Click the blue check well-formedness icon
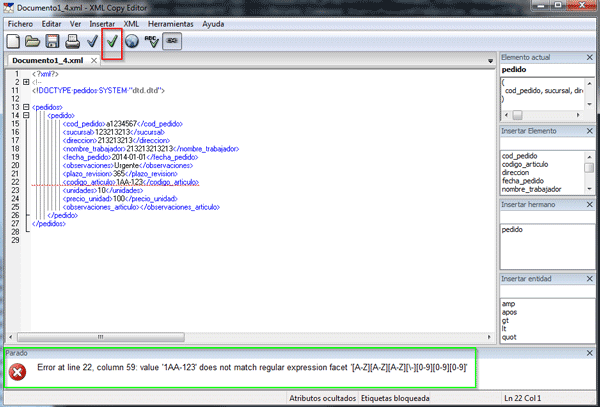600x407 pixels. pos(92,42)
